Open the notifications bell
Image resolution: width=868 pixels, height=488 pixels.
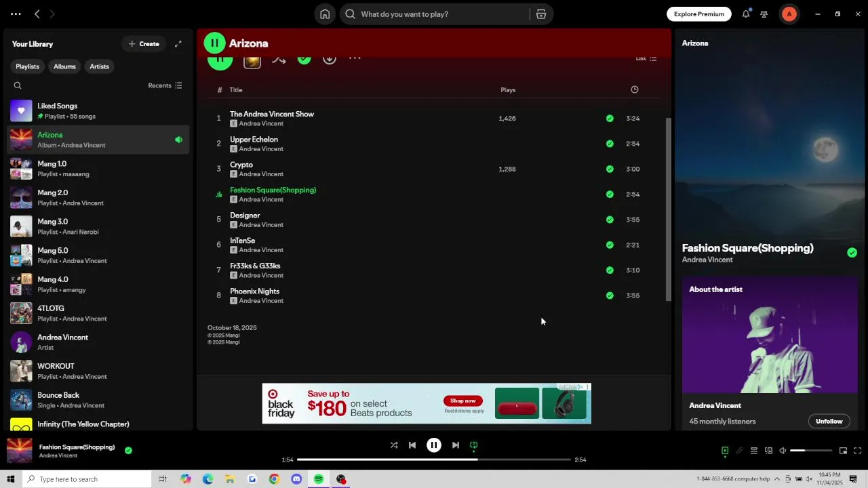pyautogui.click(x=746, y=14)
